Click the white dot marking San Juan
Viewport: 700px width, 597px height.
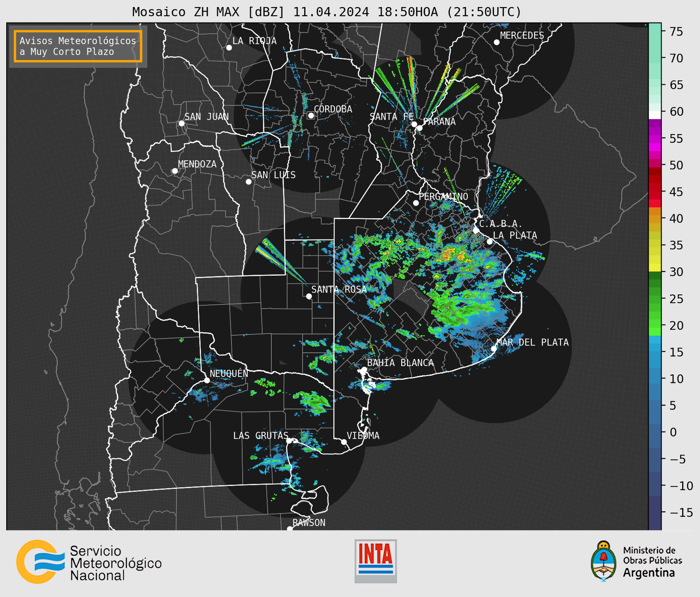point(181,123)
